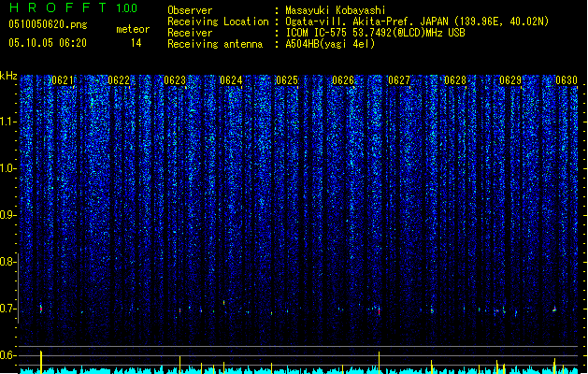
Task: Click the kHz axis unit label
Action: click(8, 76)
